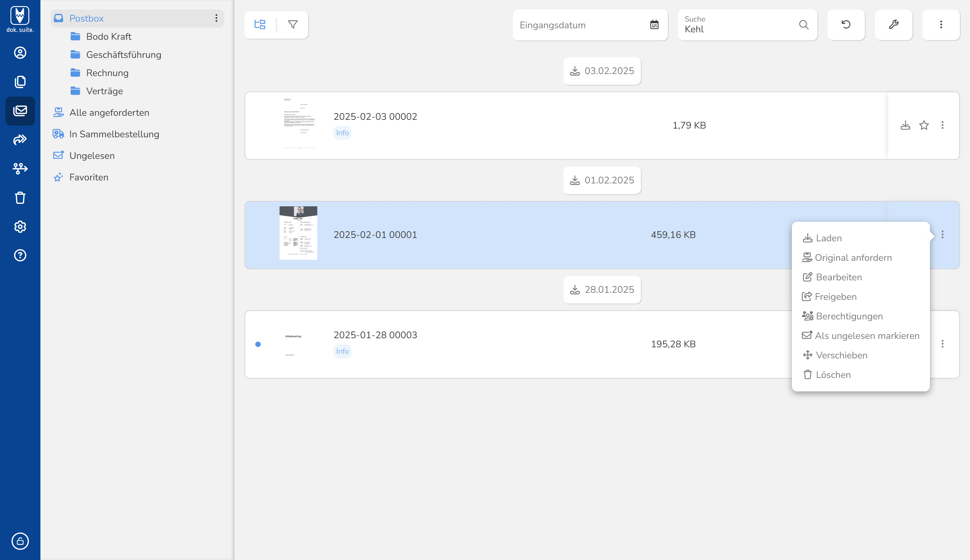This screenshot has height=560, width=970.
Task: Open the trash icon in sidebar
Action: tap(20, 197)
